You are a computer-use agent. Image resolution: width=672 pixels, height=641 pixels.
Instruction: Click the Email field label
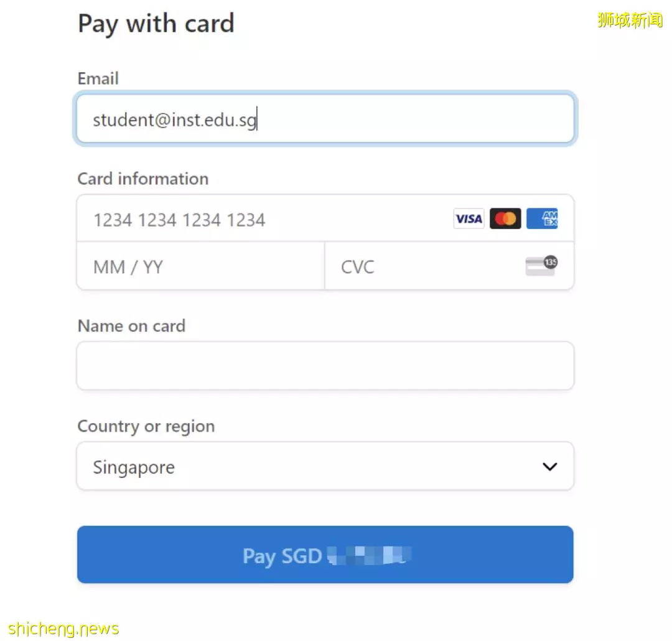pos(98,79)
